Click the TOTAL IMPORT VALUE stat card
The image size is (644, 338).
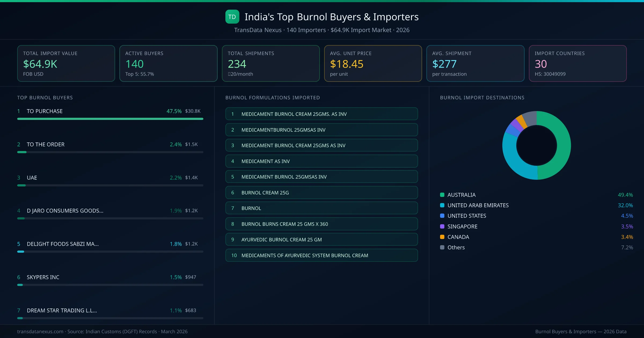[66, 63]
